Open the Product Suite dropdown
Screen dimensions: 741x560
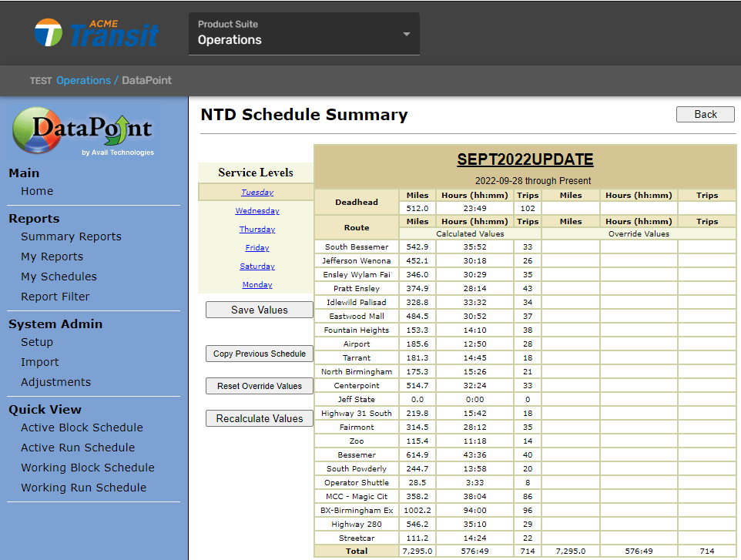tap(303, 34)
